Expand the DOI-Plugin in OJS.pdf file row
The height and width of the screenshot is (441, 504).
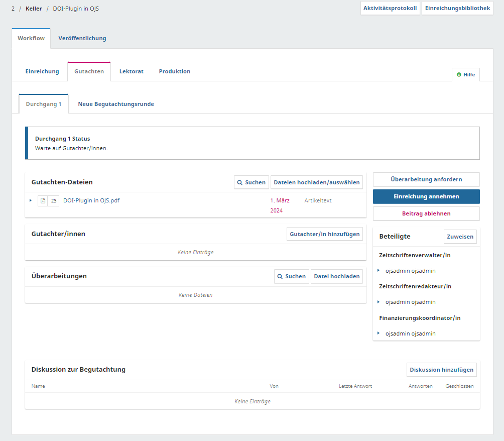coord(31,201)
